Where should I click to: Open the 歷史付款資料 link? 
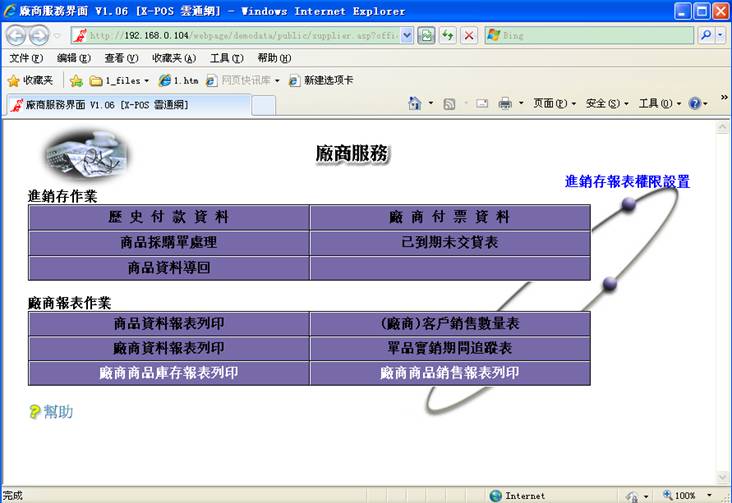(169, 217)
